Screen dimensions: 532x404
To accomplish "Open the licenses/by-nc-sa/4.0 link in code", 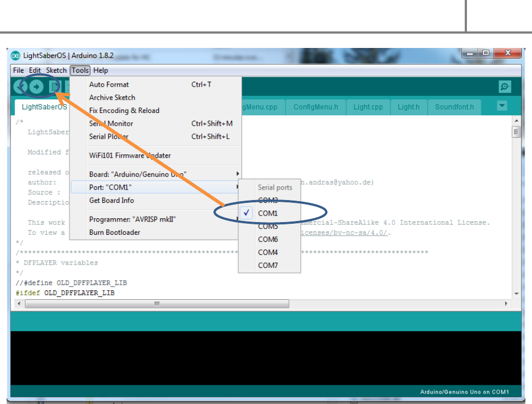I will click(343, 233).
